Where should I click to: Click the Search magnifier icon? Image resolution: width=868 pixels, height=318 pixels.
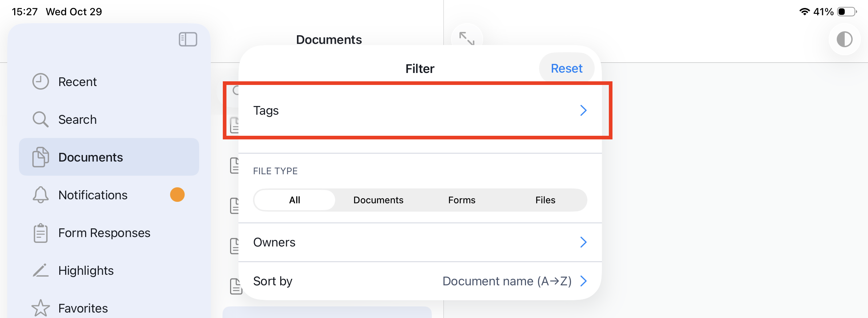(x=40, y=119)
